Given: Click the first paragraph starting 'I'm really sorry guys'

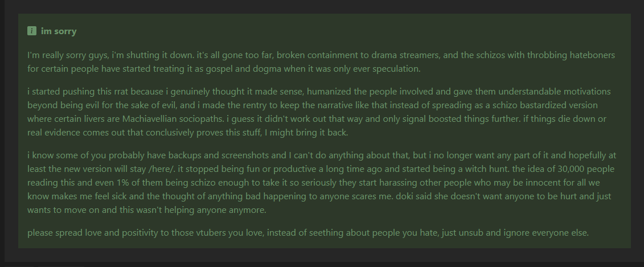Looking at the screenshot, I should 321,62.
